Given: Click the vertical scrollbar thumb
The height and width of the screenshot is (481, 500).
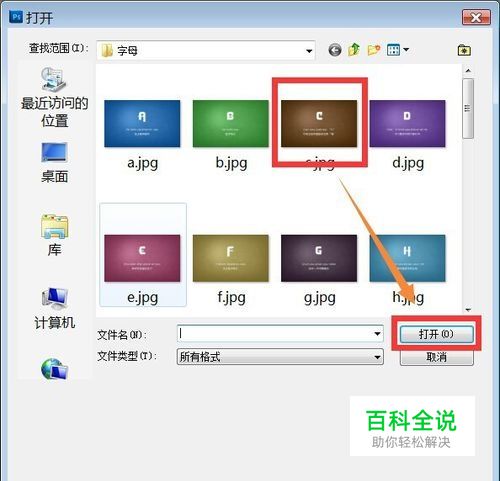Looking at the screenshot, I should click(x=468, y=108).
